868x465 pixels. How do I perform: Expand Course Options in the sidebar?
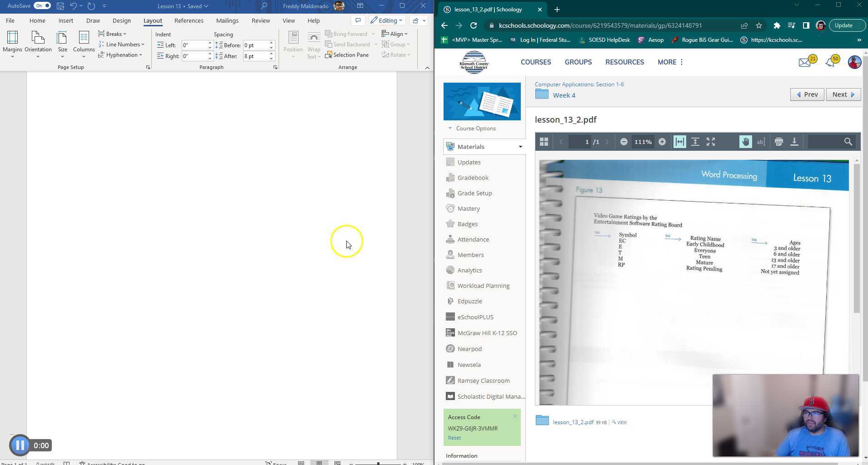[x=475, y=129]
